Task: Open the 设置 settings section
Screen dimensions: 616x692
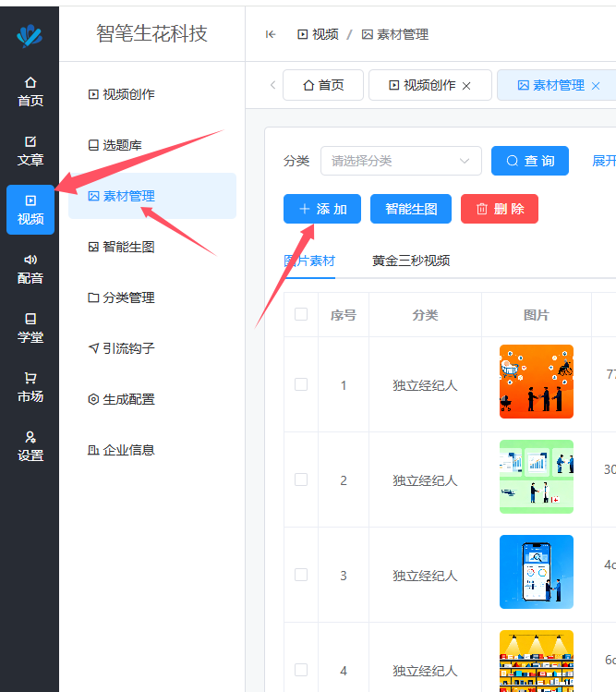Action: coord(30,446)
